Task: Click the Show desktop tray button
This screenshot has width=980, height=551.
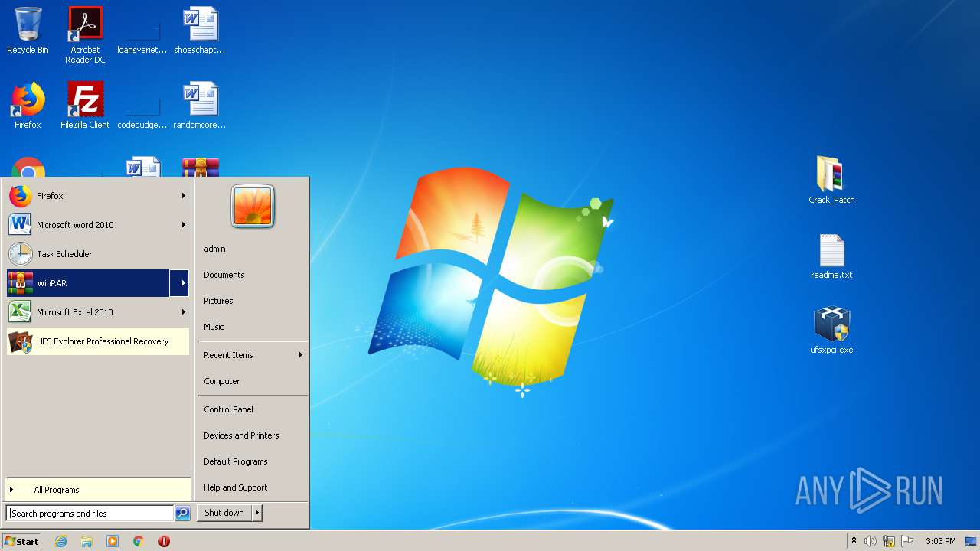Action: pos(971,541)
